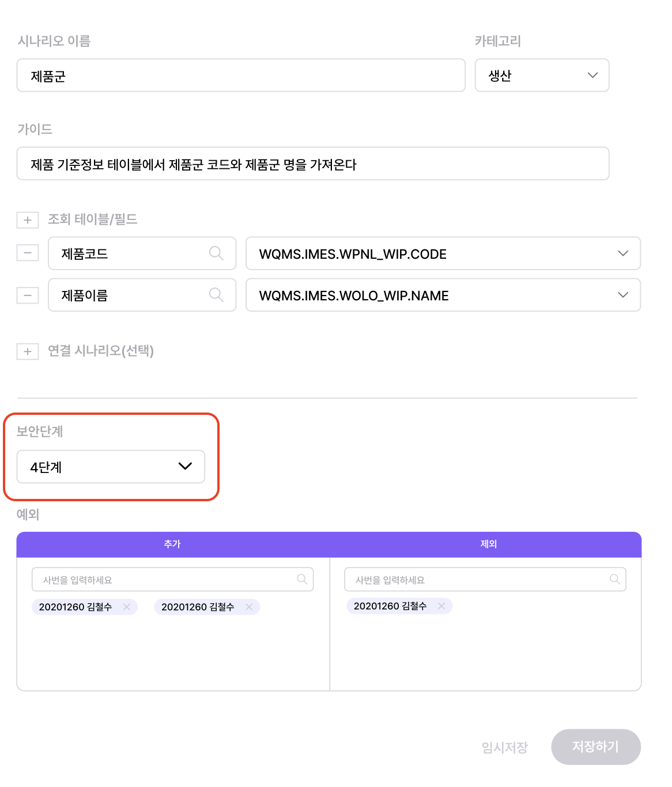This screenshot has width=672, height=787.
Task: Remove the first 20201260 김철수 tag under 추가
Action: (x=127, y=607)
